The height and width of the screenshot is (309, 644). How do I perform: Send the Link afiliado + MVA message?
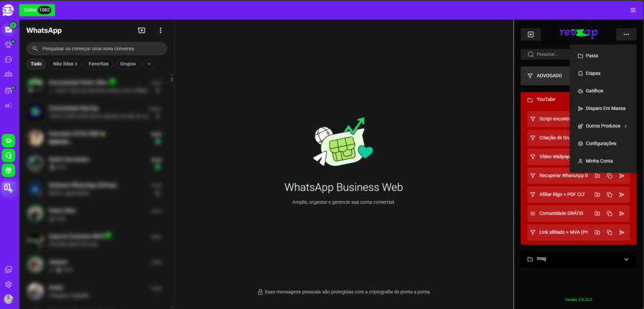tap(622, 232)
